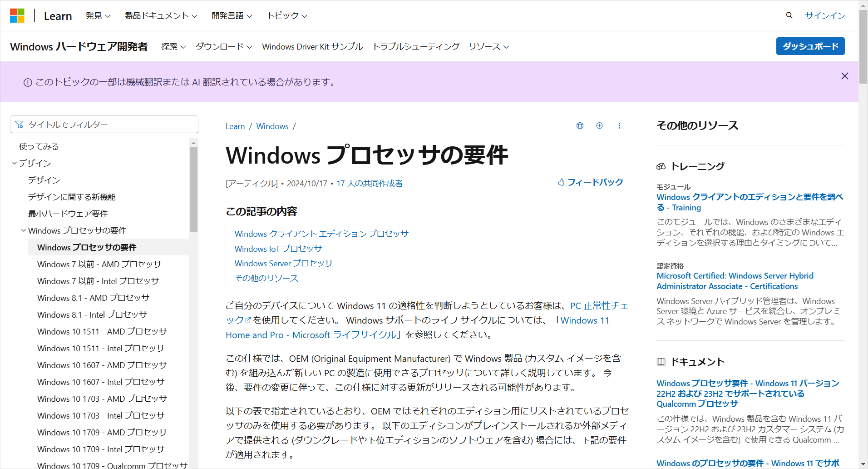Open the search magnifier icon
The width and height of the screenshot is (868, 469).
[x=789, y=15]
